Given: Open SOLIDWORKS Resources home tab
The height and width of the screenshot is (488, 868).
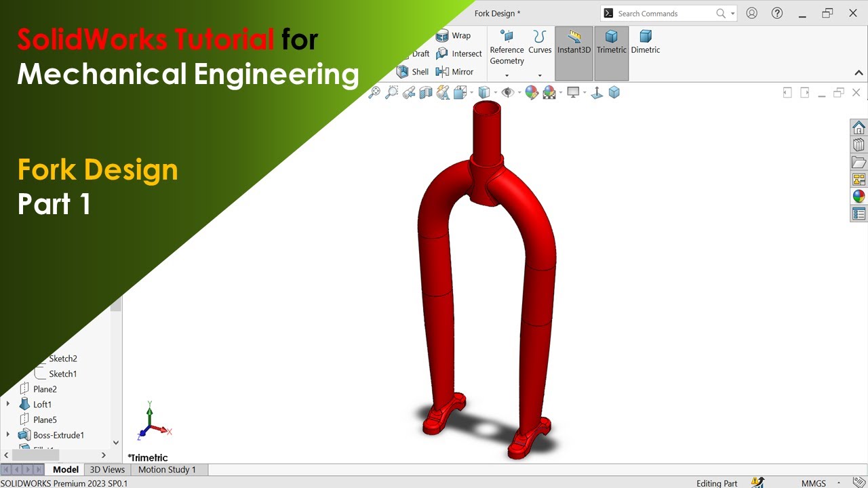Looking at the screenshot, I should [859, 127].
